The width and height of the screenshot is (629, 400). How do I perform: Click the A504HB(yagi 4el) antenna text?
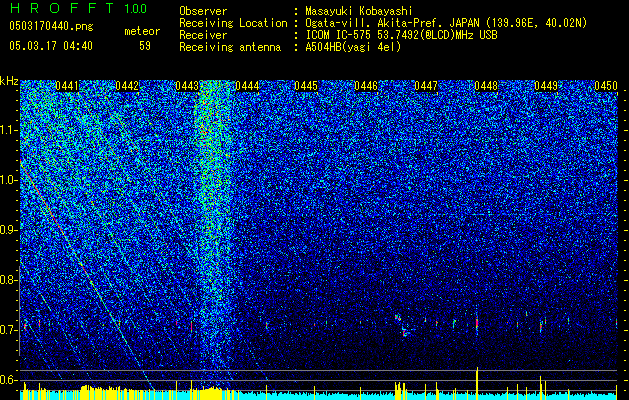353,47
